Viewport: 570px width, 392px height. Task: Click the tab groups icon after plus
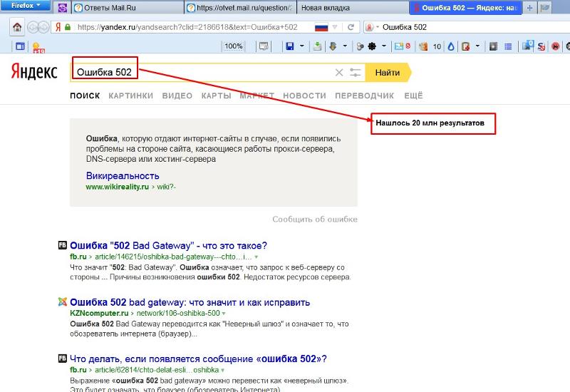[x=544, y=8]
